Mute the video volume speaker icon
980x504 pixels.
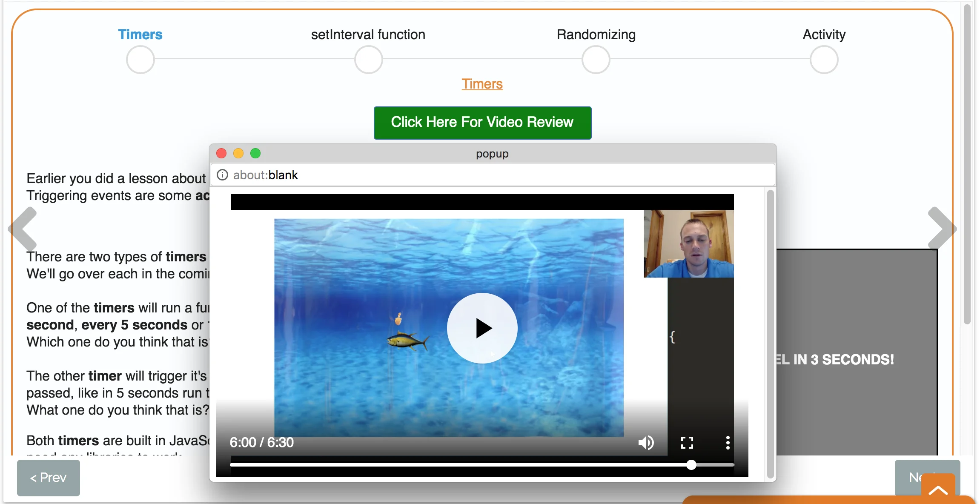(646, 443)
